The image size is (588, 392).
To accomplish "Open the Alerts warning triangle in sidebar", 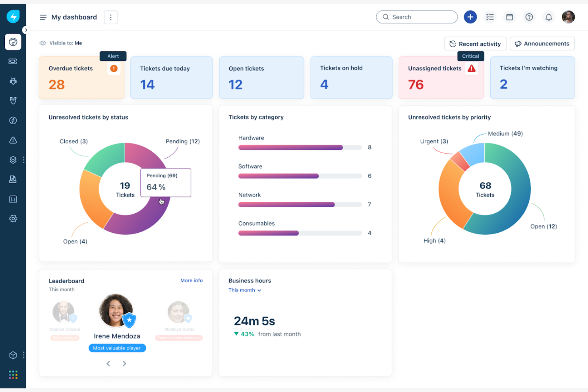I will click(13, 140).
